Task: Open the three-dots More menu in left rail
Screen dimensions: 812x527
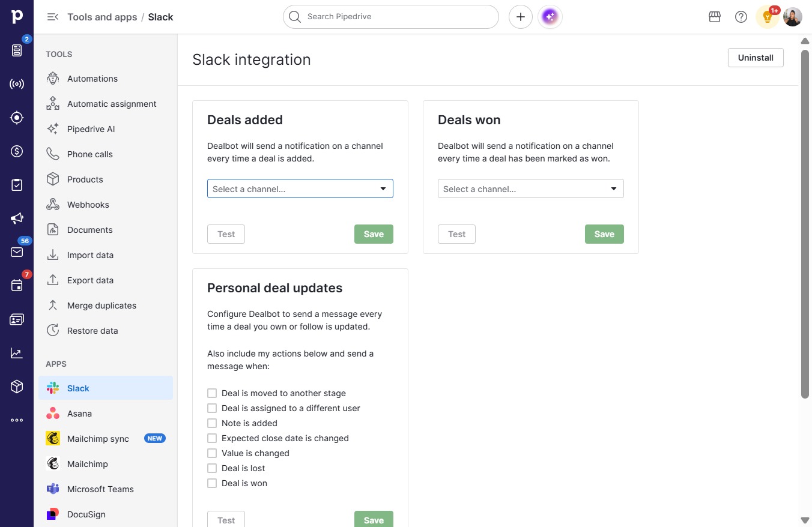Action: pos(17,420)
